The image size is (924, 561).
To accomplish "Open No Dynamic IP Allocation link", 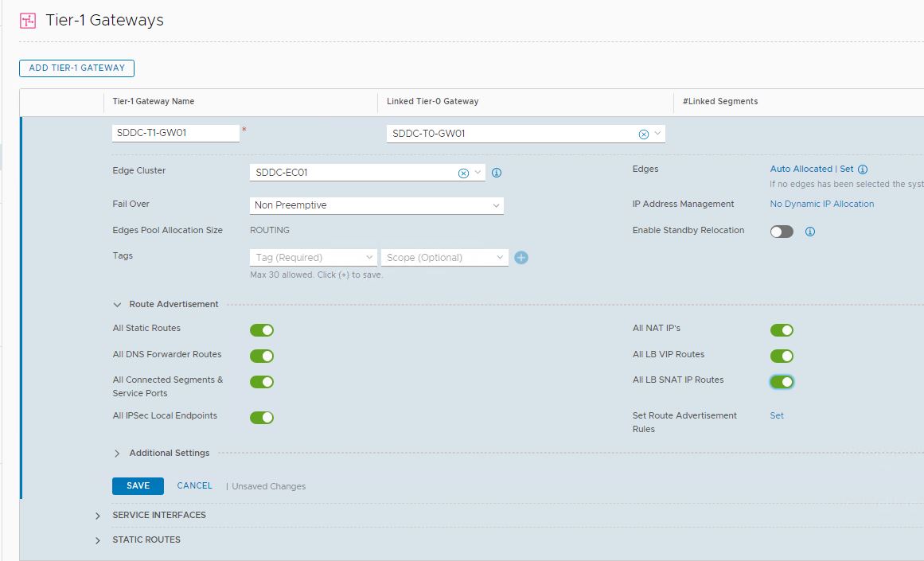I will click(821, 205).
